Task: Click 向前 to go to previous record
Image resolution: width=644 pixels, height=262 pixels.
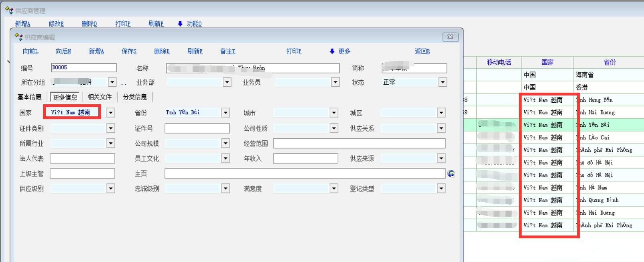Action: [x=30, y=51]
